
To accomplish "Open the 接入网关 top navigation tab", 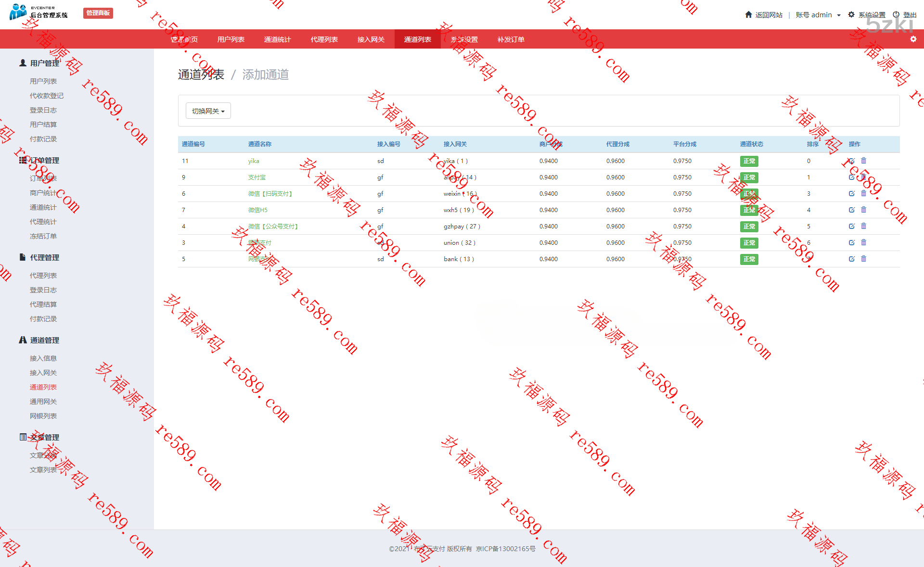I will (x=371, y=39).
